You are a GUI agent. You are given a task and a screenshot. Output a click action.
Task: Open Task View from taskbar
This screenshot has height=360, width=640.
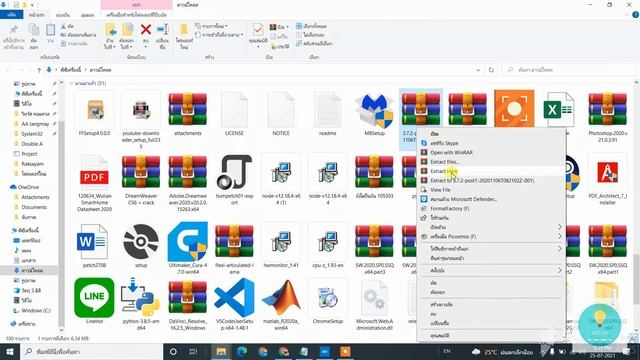(x=193, y=351)
